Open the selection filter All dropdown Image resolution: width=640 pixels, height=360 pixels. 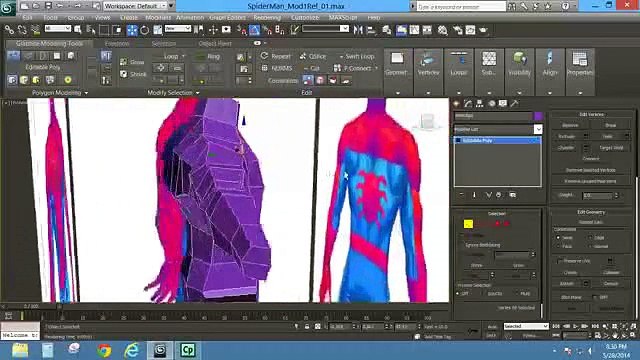point(58,29)
